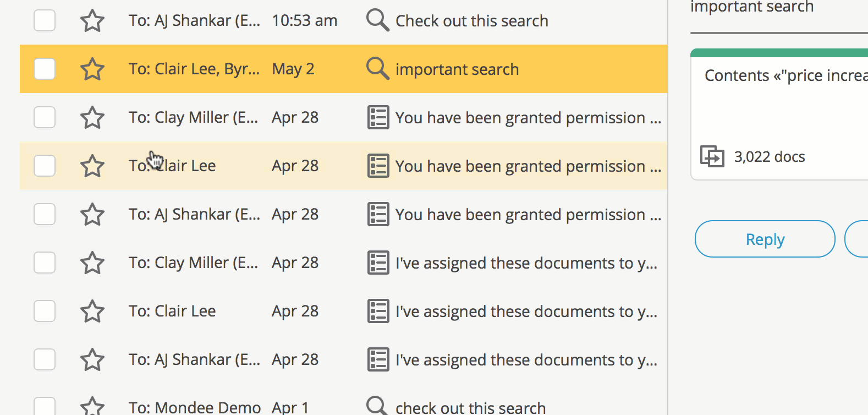Tick the checkbox on AJ Shankar's permission granted message

click(45, 214)
